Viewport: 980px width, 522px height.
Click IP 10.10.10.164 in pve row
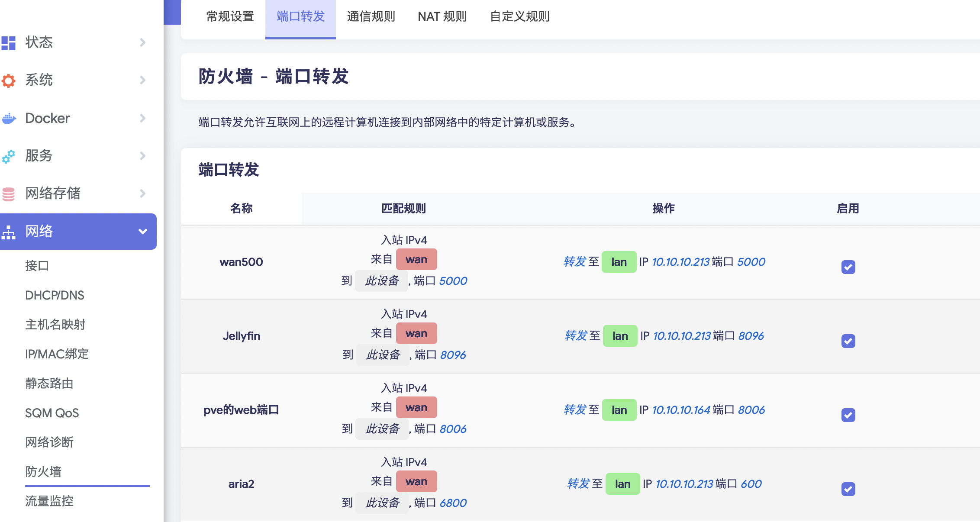(681, 410)
